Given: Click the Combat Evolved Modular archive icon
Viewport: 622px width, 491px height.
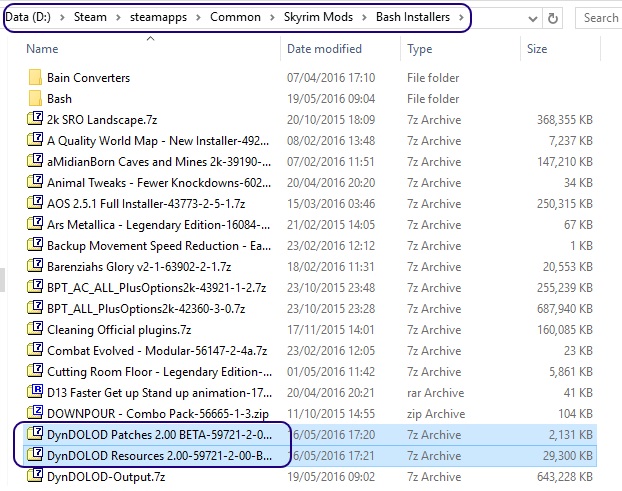Looking at the screenshot, I should click(x=35, y=350).
